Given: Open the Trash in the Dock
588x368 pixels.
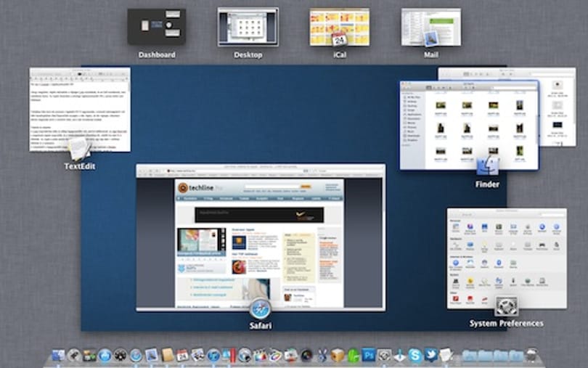Looking at the screenshot, I should [531, 355].
